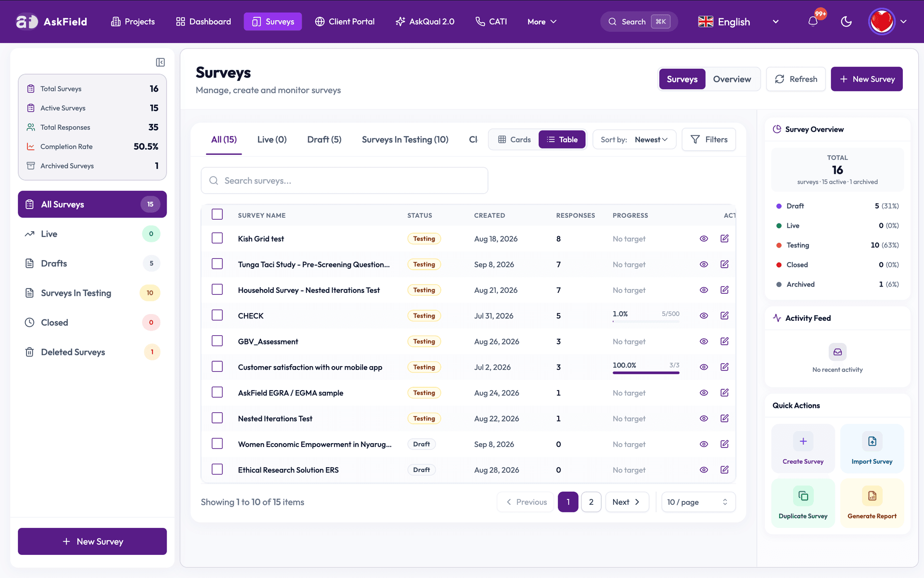Edit the Nested Iterations Test survey
This screenshot has height=578, width=924.
[724, 418]
